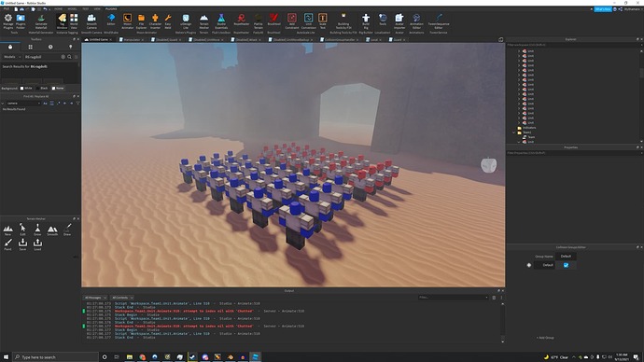Open the Avatar Importer plugin
Image resolution: width=644 pixels, height=362 pixels.
pyautogui.click(x=399, y=21)
